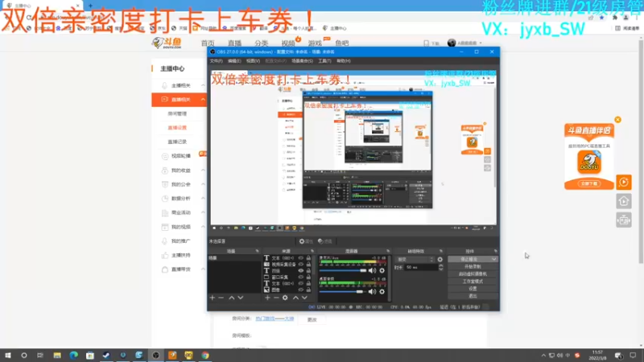Toggle lock on 窗口采集 source
Image resolution: width=644 pixels, height=362 pixels.
[x=308, y=277]
